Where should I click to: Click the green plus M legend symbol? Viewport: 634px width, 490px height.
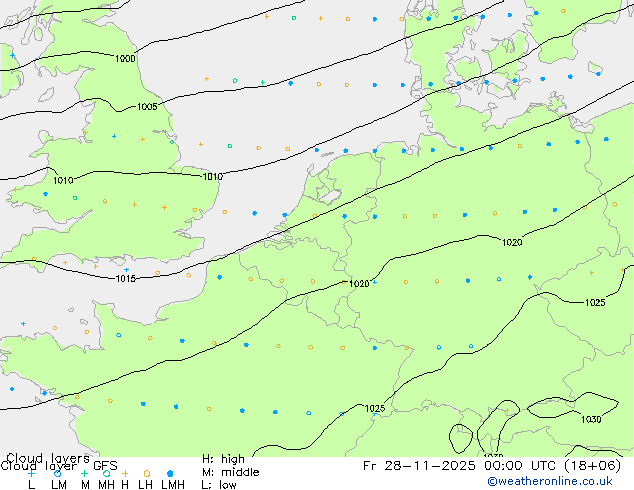[x=84, y=473]
